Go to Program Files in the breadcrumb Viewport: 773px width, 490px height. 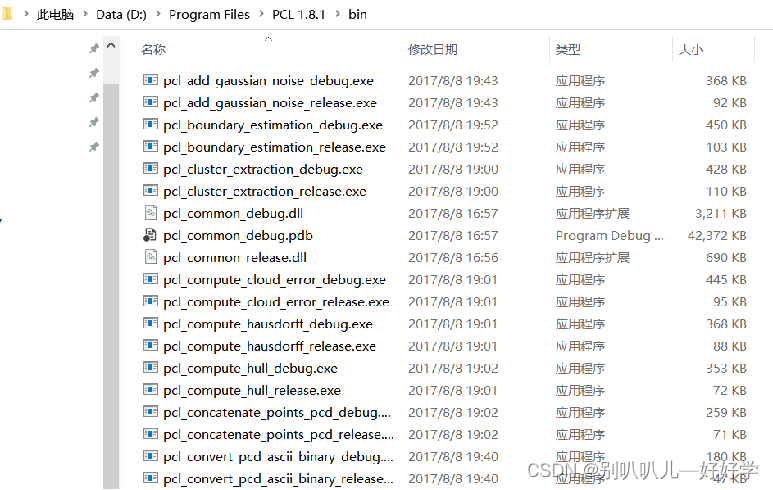(x=209, y=14)
